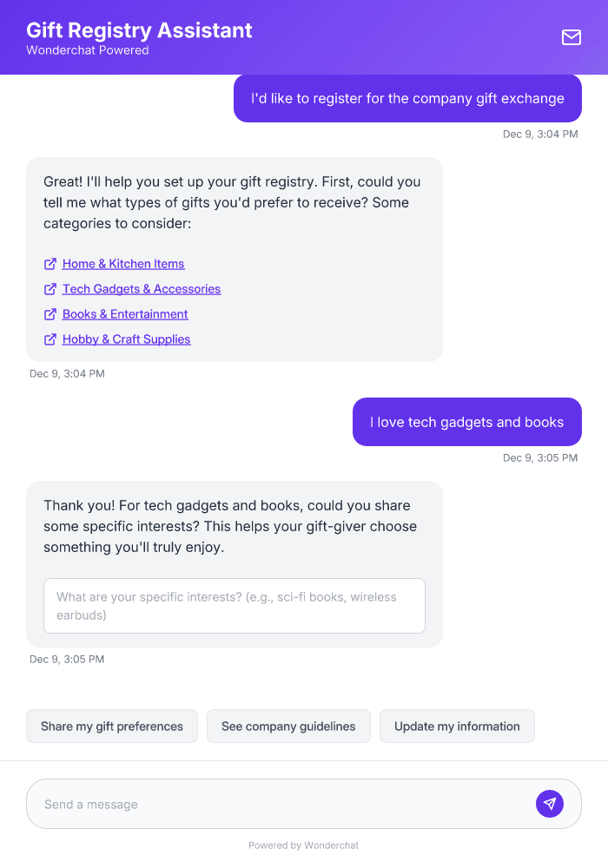The height and width of the screenshot is (868, 608).
Task: Click the See company guidelines button
Action: coord(288,726)
